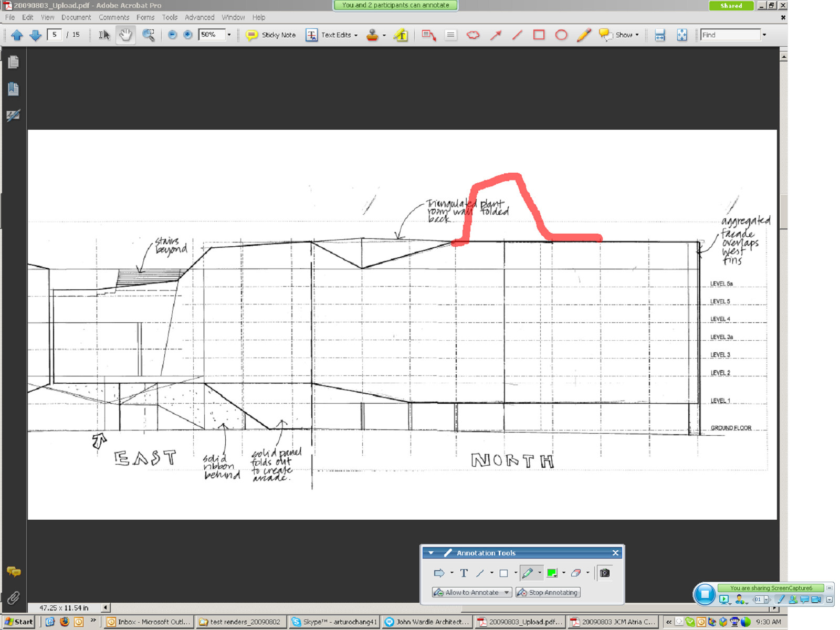Toggle the highlighter pen annotation tool
Viewport: 840px width, 630px height.
pos(528,573)
